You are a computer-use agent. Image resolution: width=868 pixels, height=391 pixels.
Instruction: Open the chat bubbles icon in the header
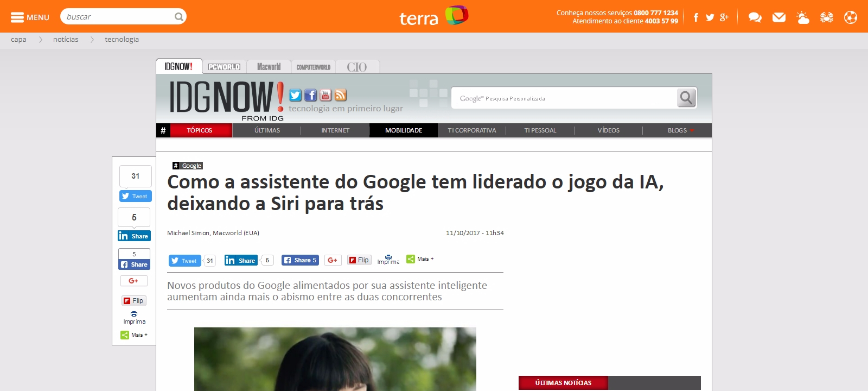[x=755, y=17]
